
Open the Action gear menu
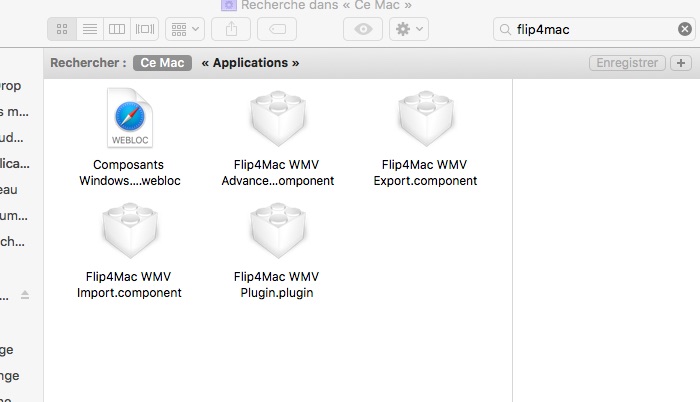[x=409, y=29]
